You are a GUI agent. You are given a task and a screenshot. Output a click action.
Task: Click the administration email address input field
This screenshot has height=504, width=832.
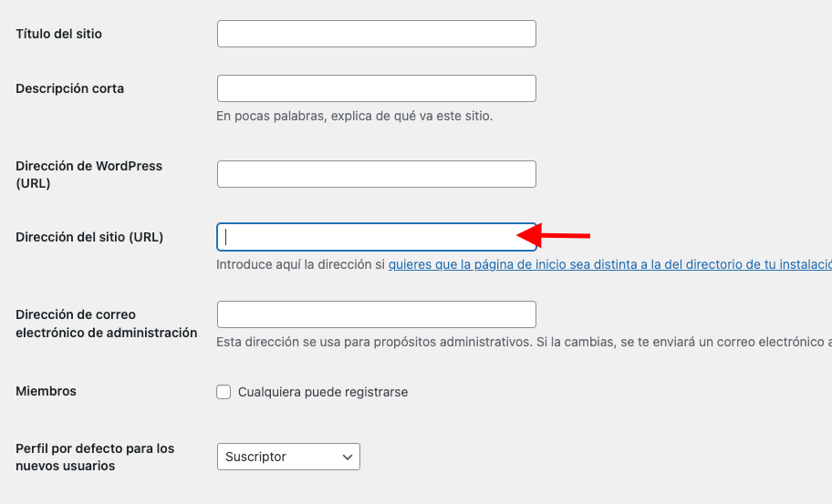point(376,314)
